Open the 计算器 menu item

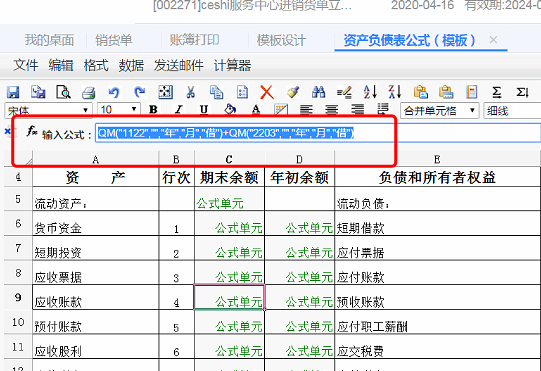233,66
